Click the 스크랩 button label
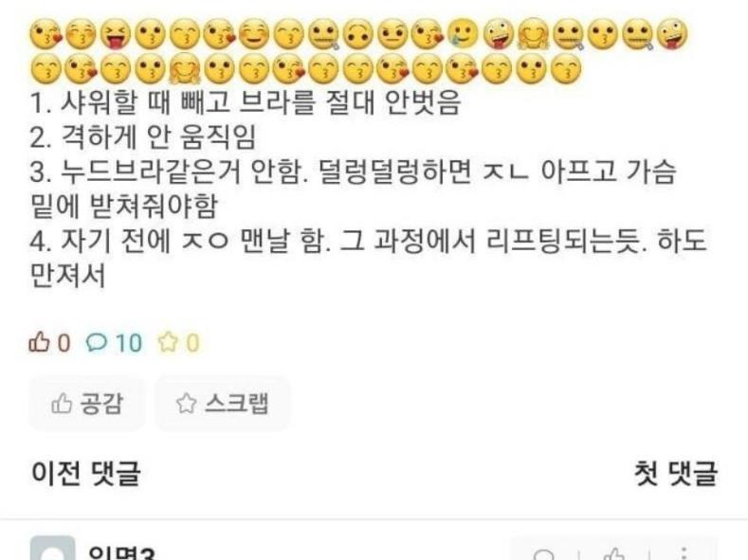748x560 pixels. 237,404
